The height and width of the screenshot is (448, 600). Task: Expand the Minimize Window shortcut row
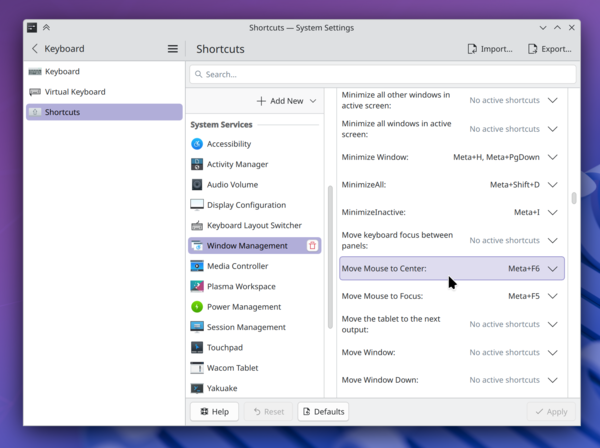click(553, 157)
